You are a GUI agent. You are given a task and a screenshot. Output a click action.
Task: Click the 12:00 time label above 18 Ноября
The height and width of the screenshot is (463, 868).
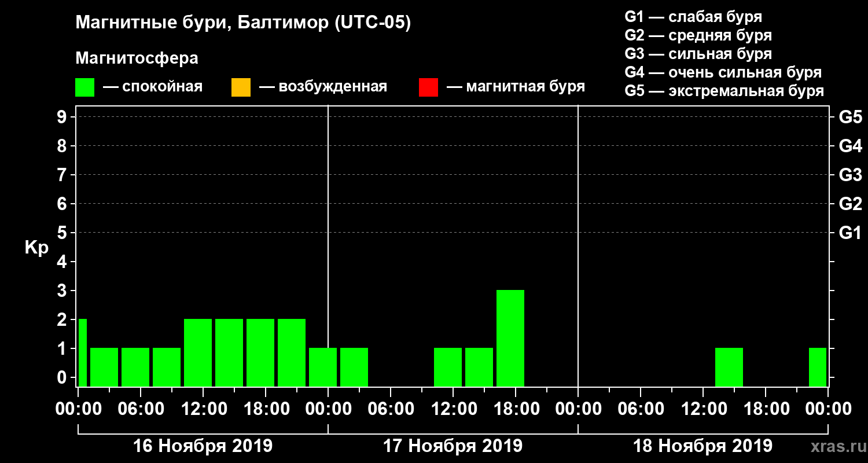click(703, 409)
